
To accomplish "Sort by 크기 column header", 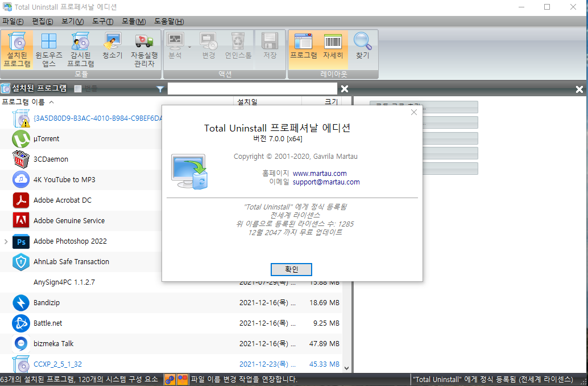I will [321, 102].
